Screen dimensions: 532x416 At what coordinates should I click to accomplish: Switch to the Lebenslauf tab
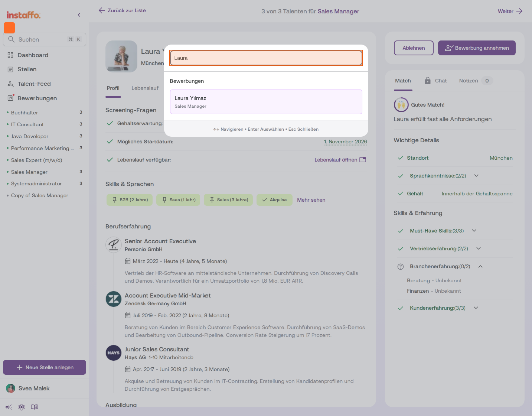click(145, 88)
